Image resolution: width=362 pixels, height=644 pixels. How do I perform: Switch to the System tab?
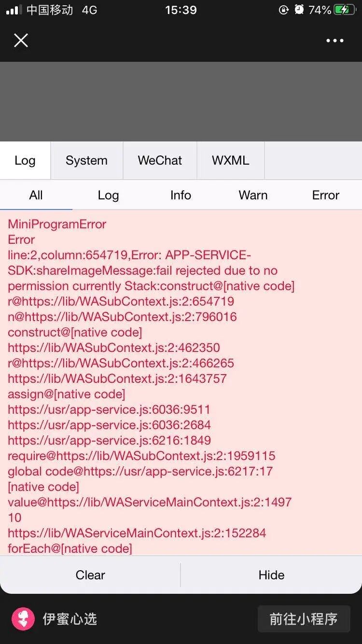87,160
